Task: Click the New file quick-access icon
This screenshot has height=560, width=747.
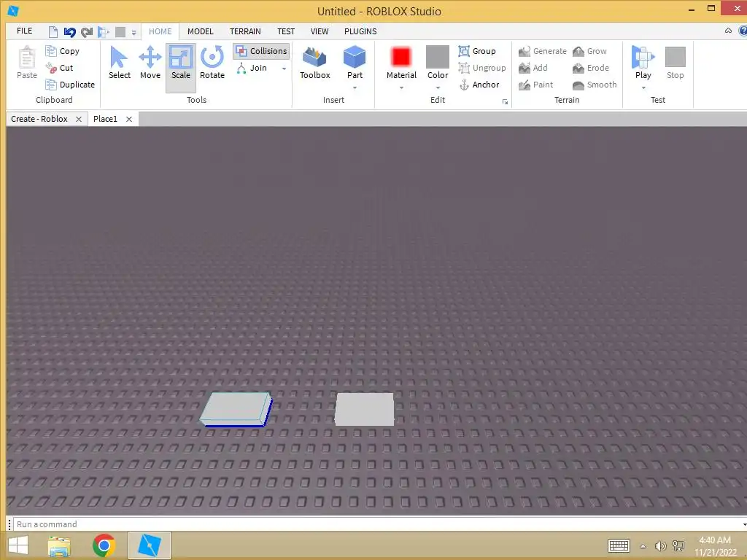Action: click(53, 32)
